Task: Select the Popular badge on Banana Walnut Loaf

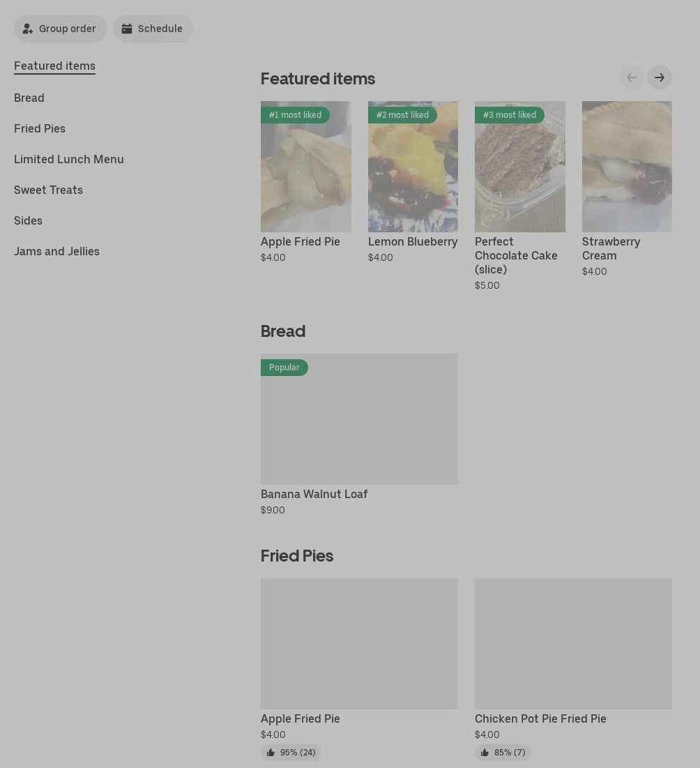Action: point(284,368)
